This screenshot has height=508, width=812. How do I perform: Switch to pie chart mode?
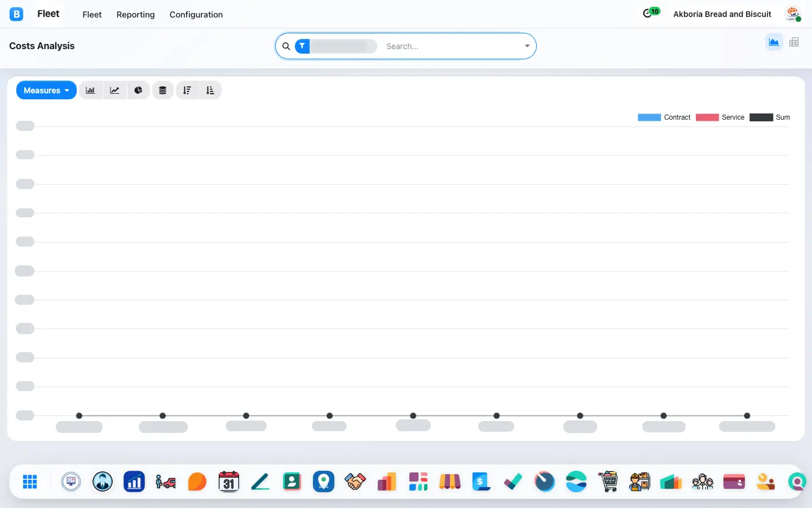pos(138,90)
